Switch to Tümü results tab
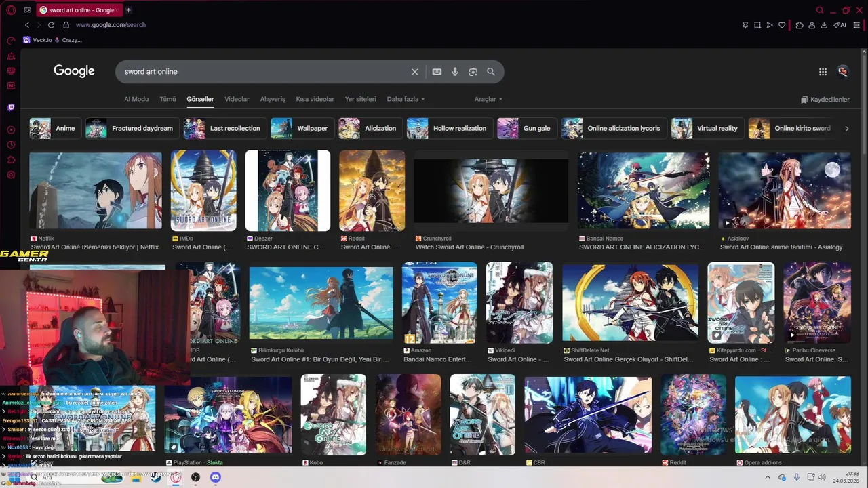The image size is (868, 488). [167, 99]
